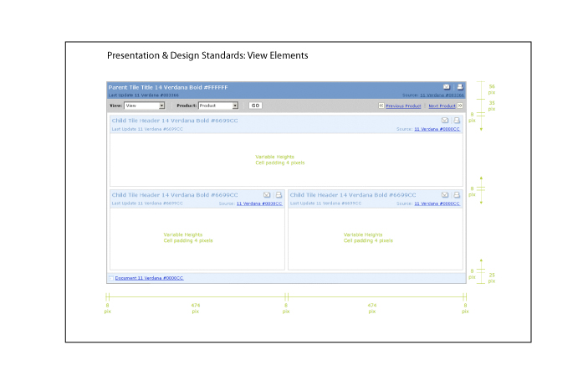Click print icon in bottom-left child tile
Screen dimensions: 588x376
(x=279, y=195)
